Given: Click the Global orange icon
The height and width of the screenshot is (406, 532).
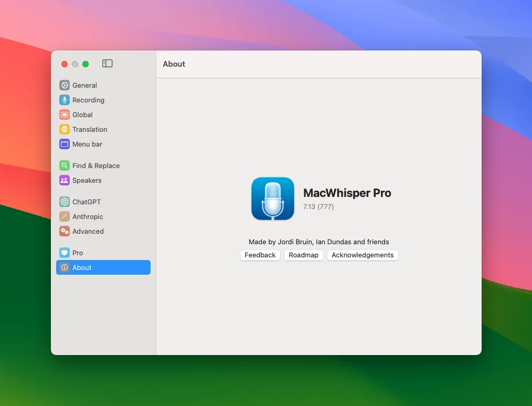Looking at the screenshot, I should (x=65, y=114).
